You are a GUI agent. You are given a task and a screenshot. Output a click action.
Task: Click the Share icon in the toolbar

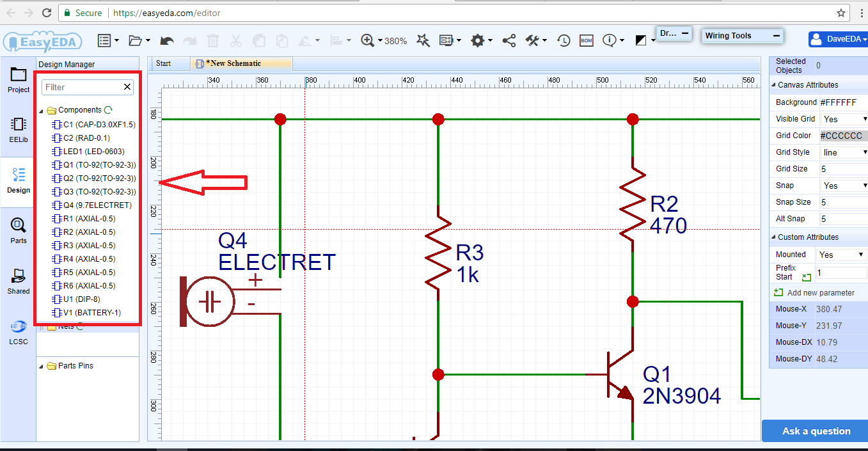[x=509, y=40]
